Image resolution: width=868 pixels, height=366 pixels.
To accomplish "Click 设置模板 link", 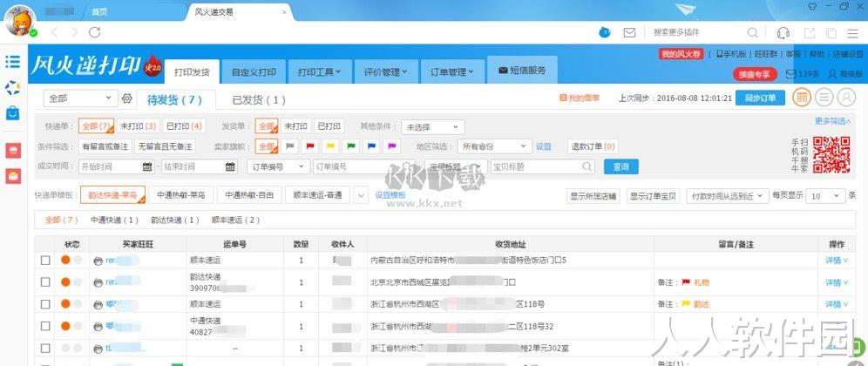I will (390, 195).
